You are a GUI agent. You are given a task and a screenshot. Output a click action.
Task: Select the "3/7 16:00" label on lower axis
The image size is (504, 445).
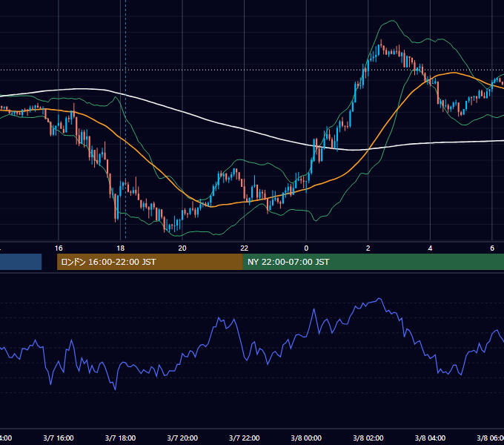tap(59, 438)
